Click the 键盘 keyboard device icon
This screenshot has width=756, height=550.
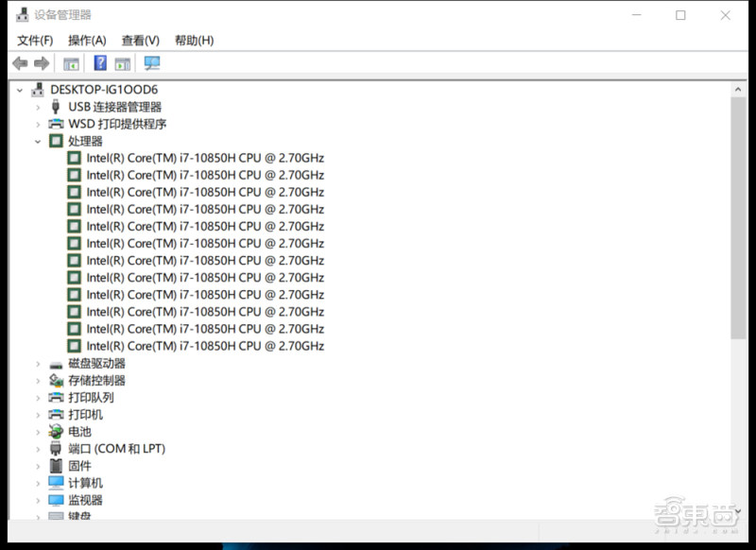pos(56,517)
